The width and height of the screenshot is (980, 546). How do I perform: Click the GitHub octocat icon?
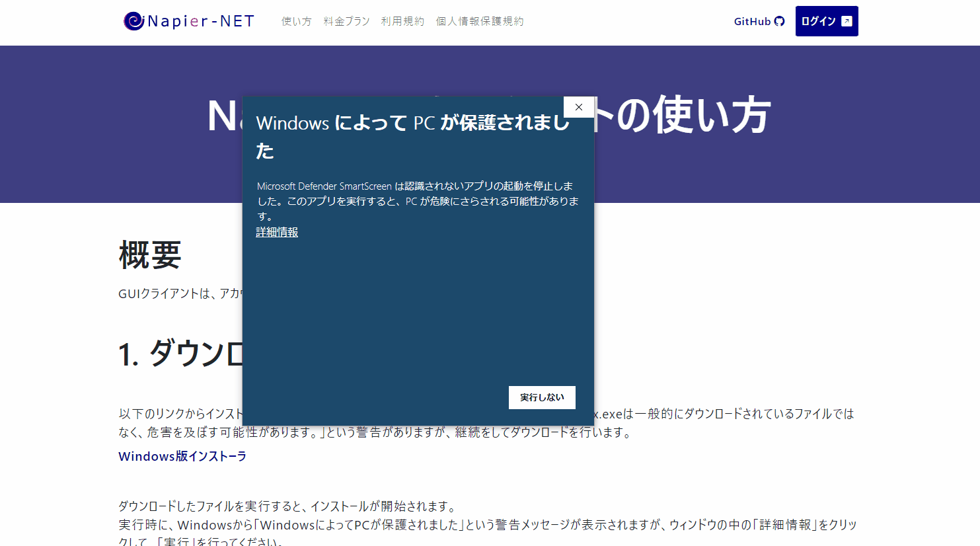click(779, 21)
